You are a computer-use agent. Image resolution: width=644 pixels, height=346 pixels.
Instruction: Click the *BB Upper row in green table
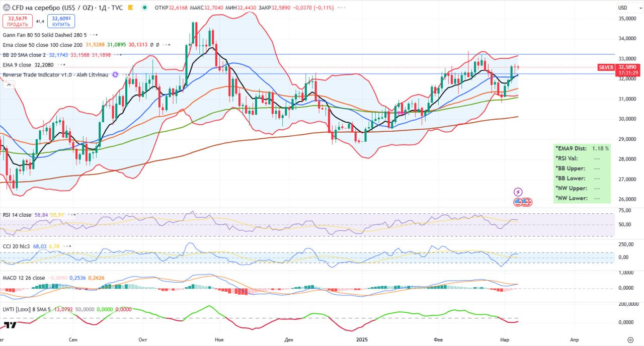pos(582,168)
